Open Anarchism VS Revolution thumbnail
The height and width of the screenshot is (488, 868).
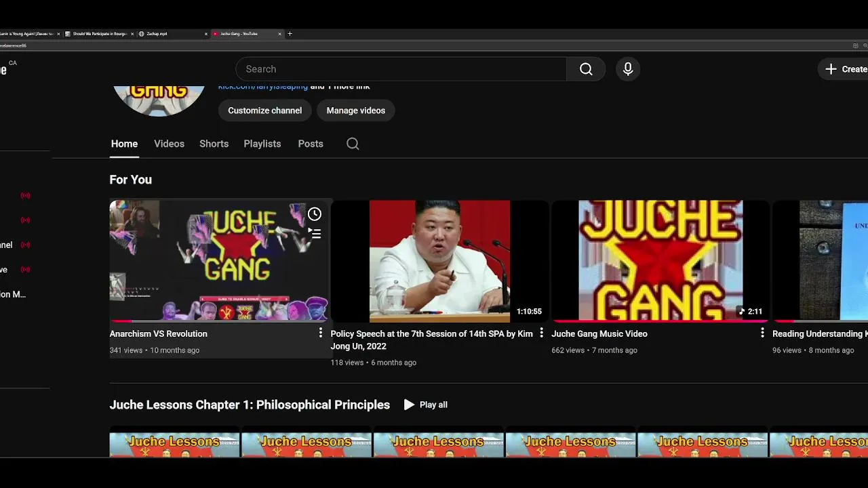pos(219,260)
